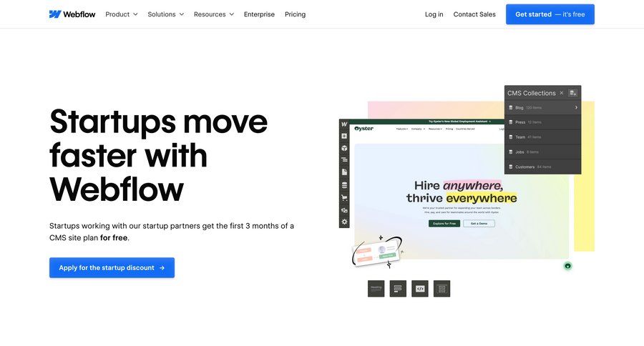Screen dimensions: 644x346
Task: Expand the Blog collection chevron
Action: 576,107
